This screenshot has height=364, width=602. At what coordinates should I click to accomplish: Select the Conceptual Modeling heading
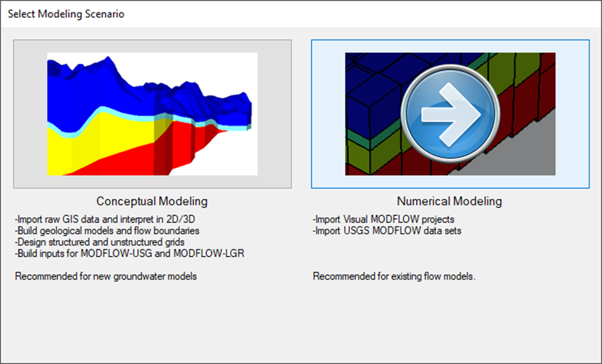point(152,201)
